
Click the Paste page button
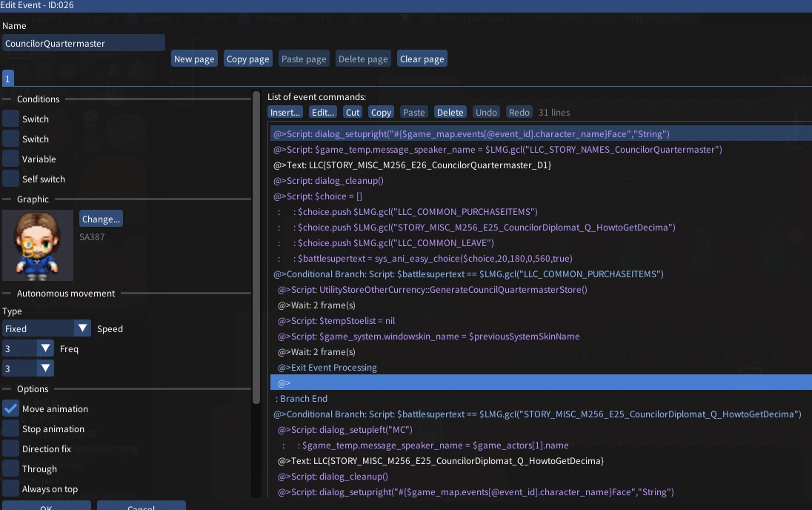304,59
